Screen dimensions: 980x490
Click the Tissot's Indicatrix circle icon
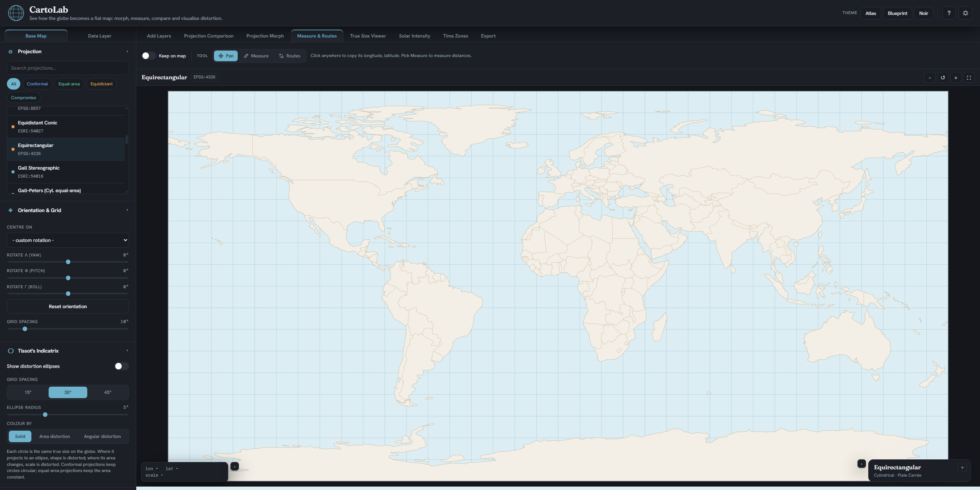11,351
